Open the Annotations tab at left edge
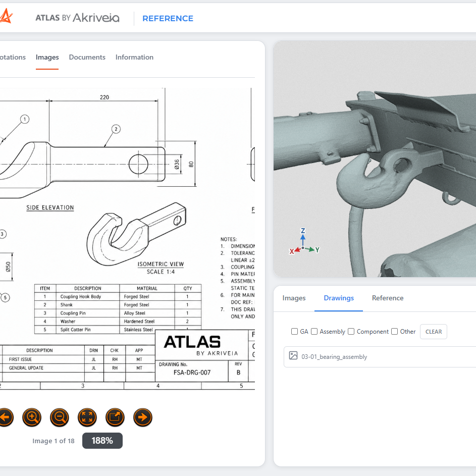 [13, 58]
